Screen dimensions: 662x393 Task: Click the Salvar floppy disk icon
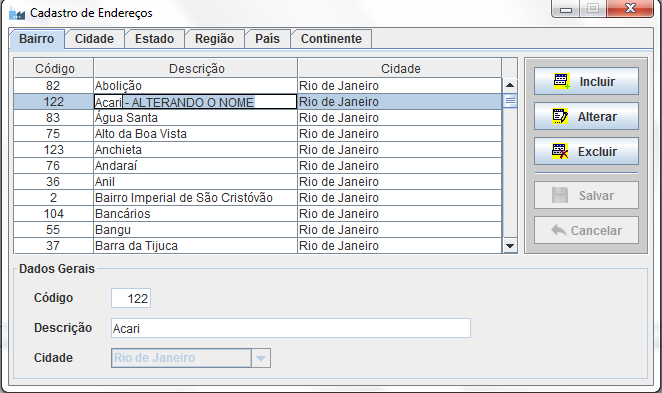pos(560,195)
